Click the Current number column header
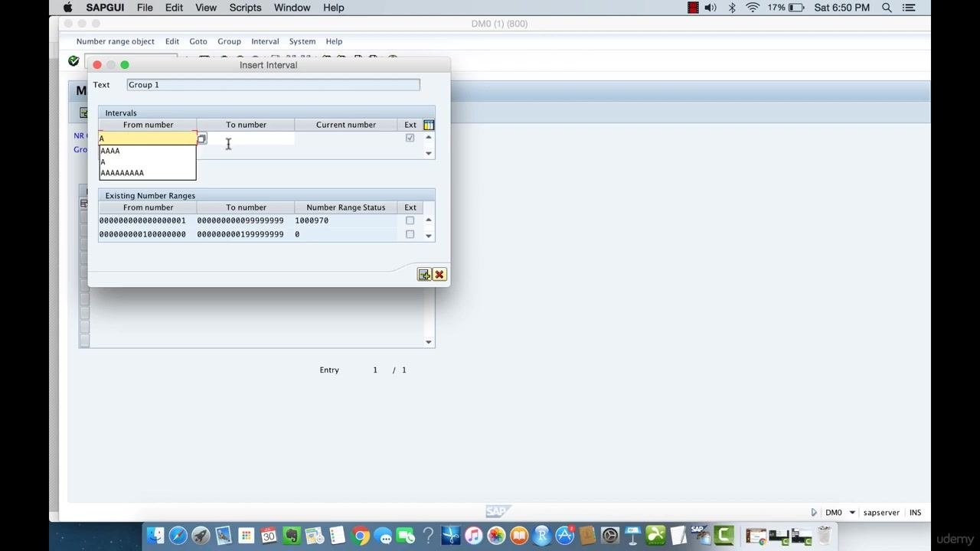980x551 pixels. click(346, 125)
